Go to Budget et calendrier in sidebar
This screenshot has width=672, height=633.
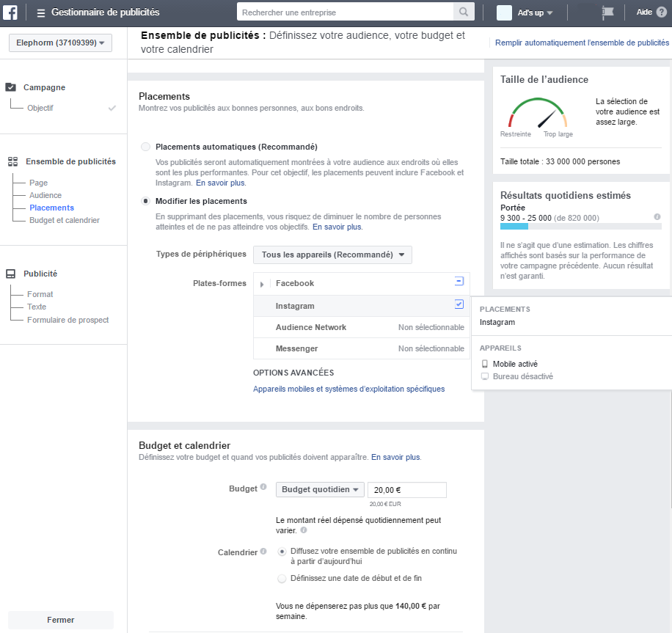tap(65, 220)
